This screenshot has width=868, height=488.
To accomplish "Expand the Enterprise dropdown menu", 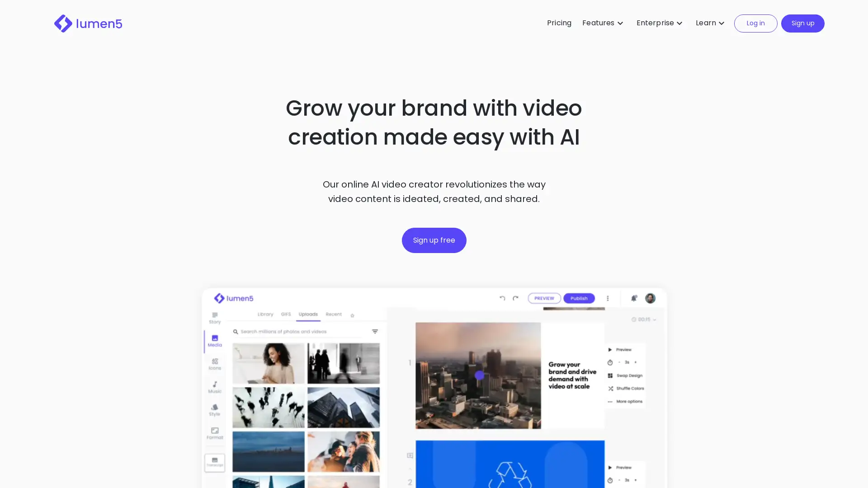I will (659, 22).
